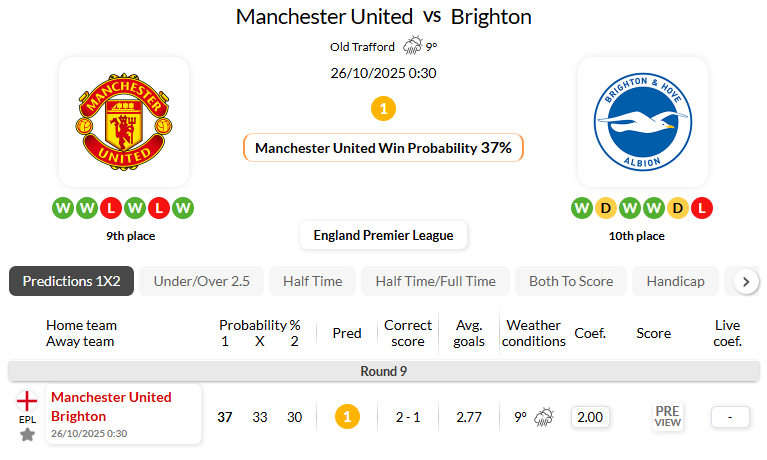Open the Half Time/Full Time tab
The height and width of the screenshot is (460, 767).
point(435,281)
